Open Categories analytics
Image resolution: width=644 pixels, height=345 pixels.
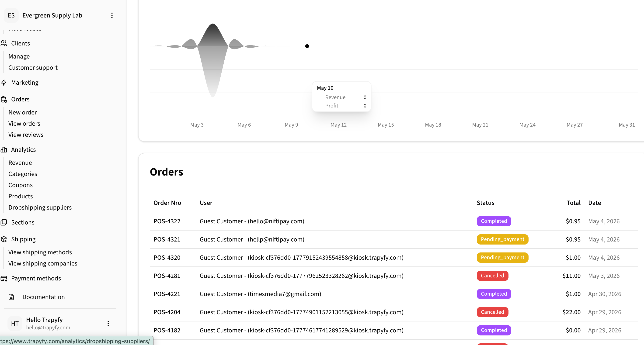point(23,174)
